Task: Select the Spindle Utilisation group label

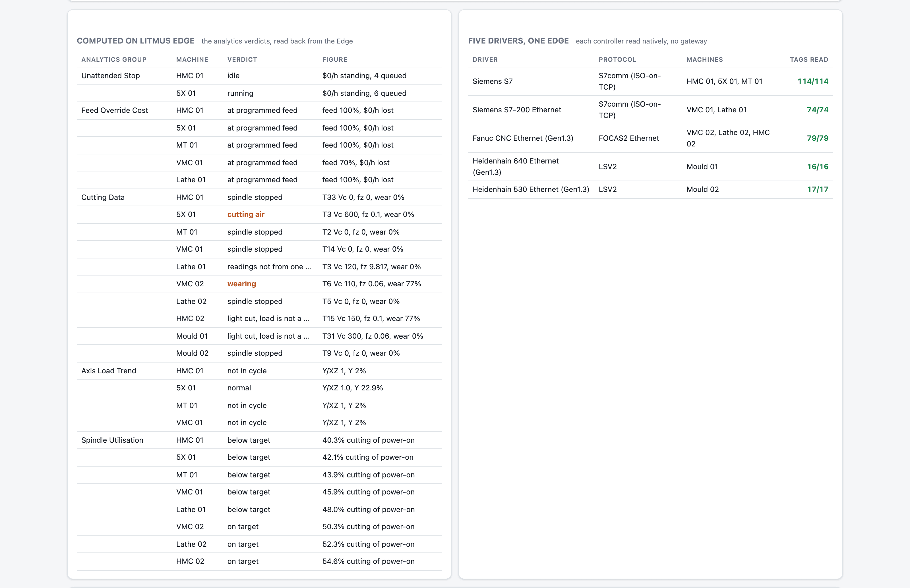Action: click(x=112, y=440)
